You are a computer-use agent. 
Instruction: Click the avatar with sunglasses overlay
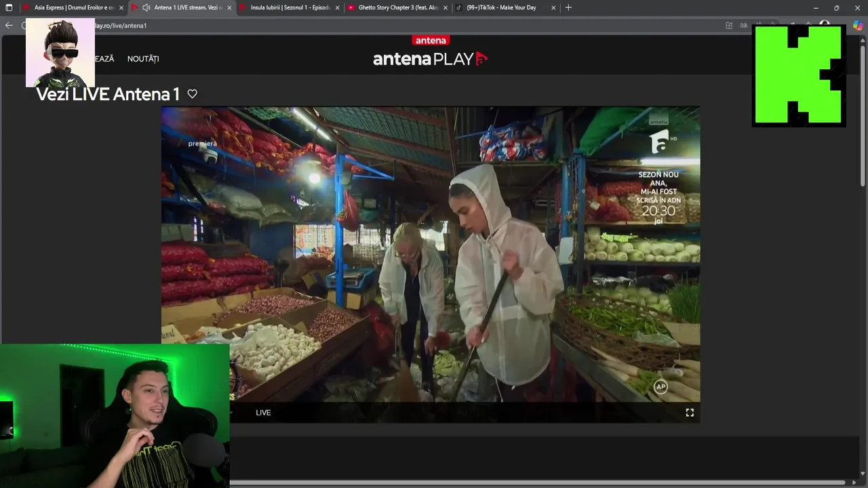click(x=60, y=52)
